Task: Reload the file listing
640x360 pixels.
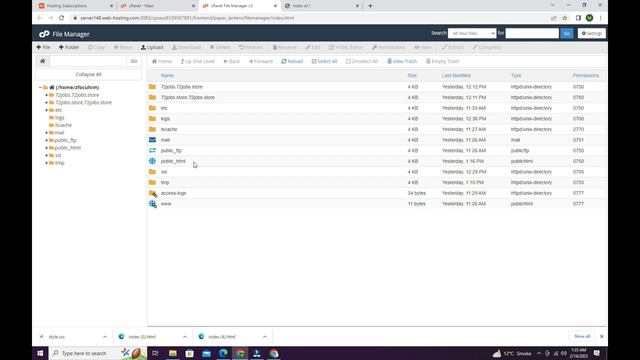Action: click(292, 61)
